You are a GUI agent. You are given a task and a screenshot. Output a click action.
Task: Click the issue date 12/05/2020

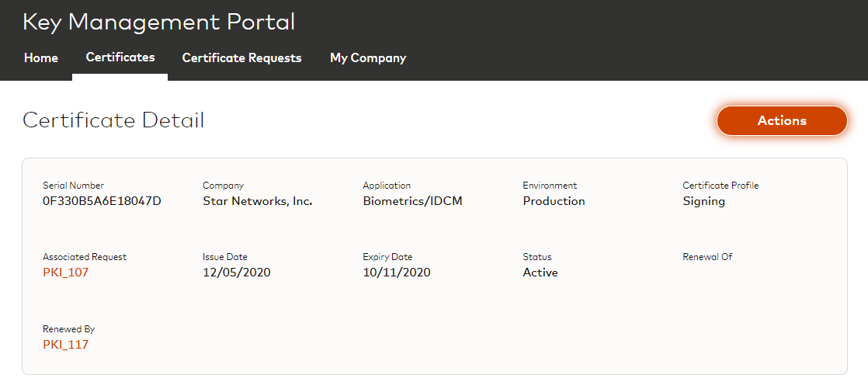237,273
